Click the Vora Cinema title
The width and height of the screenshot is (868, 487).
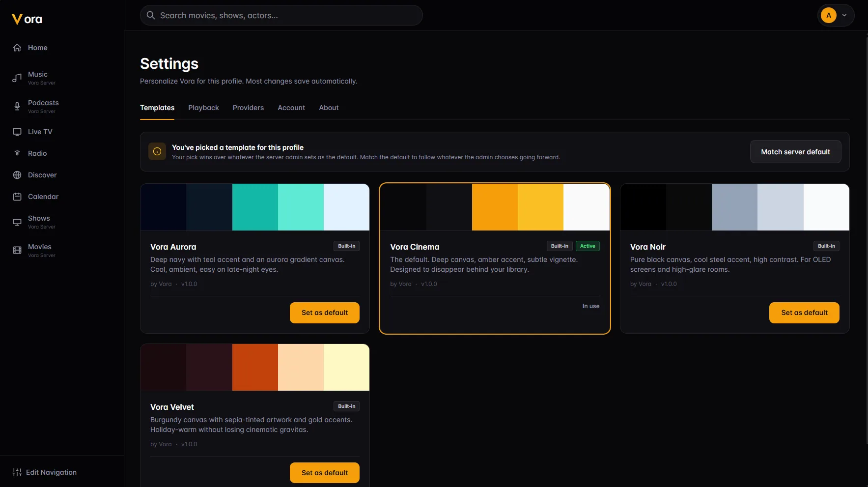tap(415, 247)
